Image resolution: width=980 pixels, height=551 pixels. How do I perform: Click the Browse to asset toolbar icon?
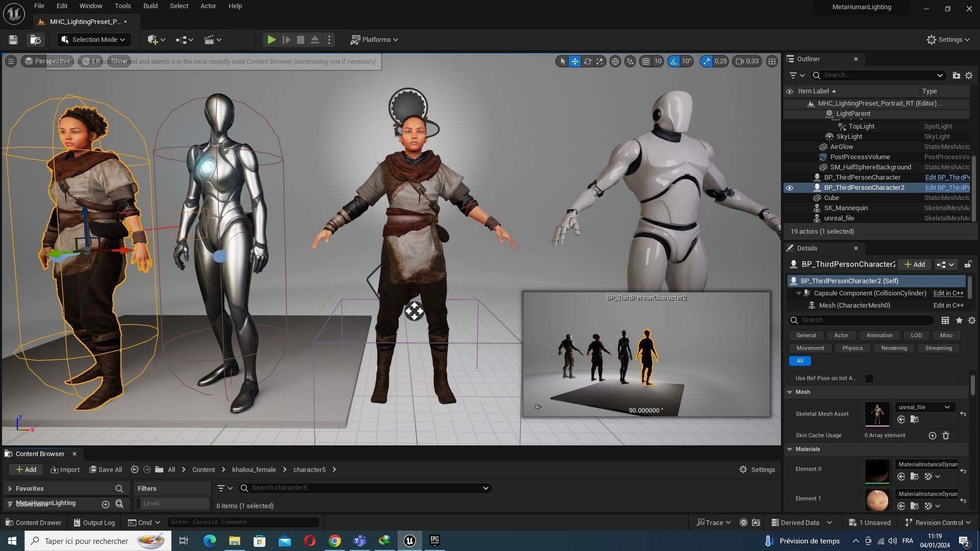pos(36,40)
